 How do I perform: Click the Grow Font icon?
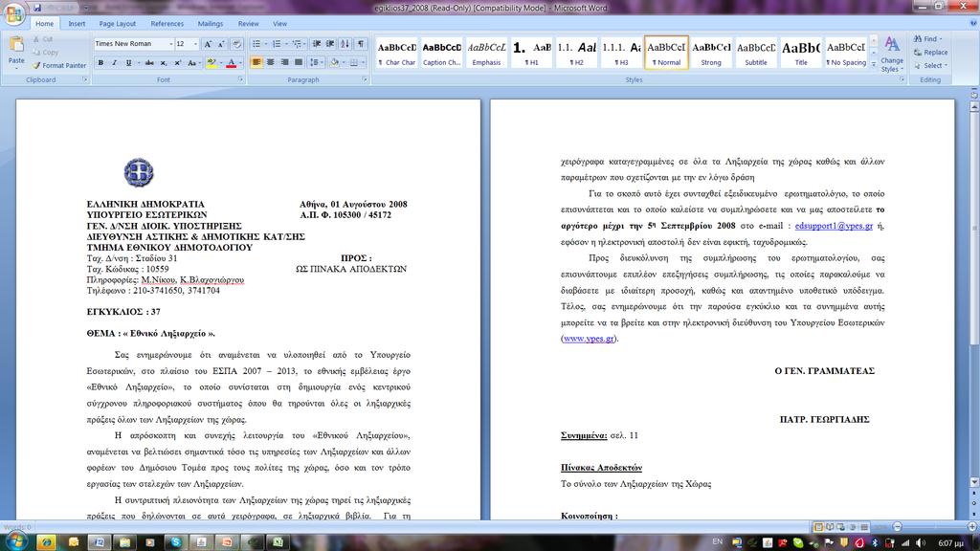click(x=208, y=44)
